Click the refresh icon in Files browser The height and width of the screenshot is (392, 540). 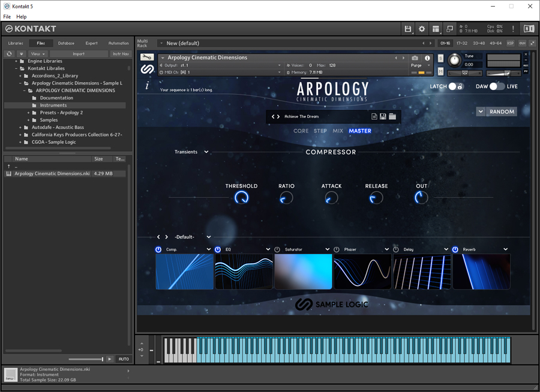[x=9, y=54]
